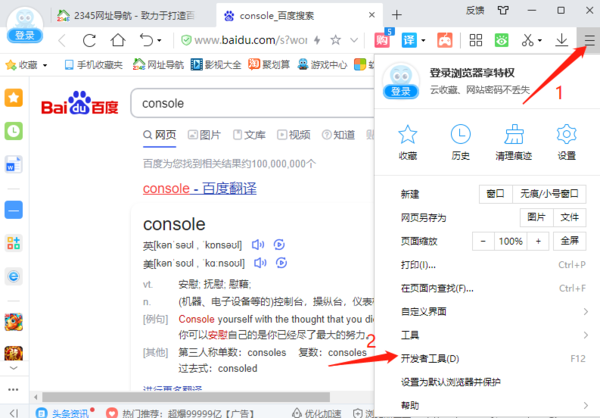Open the 手机收藏夹 bookmark
600x418 pixels.
(94, 65)
